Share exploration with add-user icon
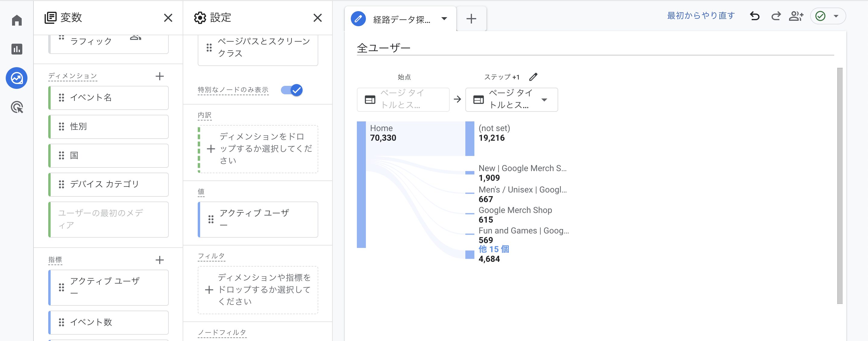868x341 pixels. pyautogui.click(x=796, y=16)
